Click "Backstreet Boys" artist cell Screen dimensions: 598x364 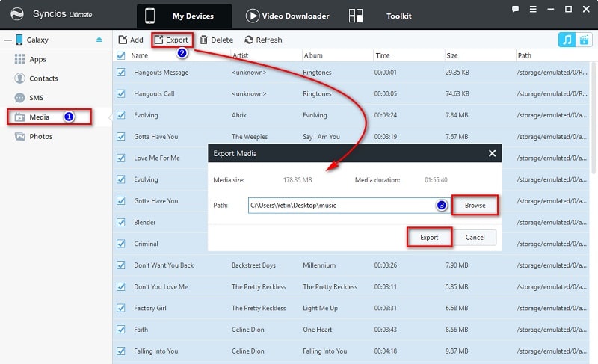(x=253, y=265)
